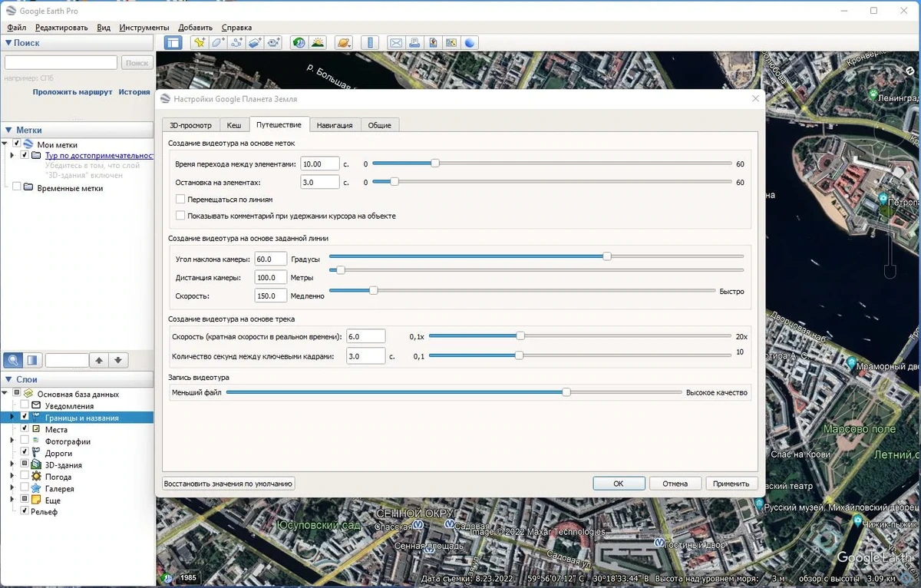Click the Дороги road sign icon
Screen dimensions: 921x588
coord(36,453)
